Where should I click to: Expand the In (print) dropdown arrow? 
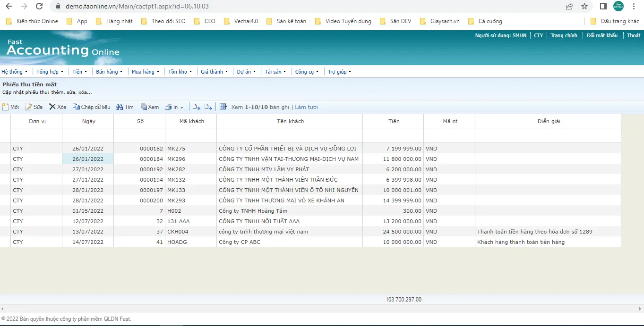coord(182,108)
